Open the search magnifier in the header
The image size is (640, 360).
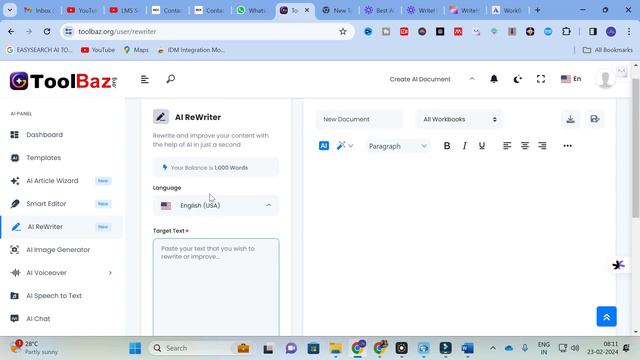pos(171,79)
